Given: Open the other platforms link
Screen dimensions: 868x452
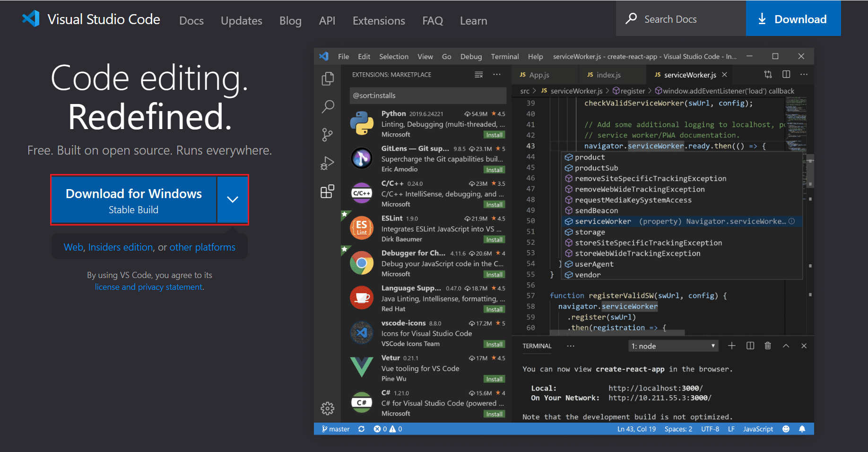Looking at the screenshot, I should coord(202,247).
